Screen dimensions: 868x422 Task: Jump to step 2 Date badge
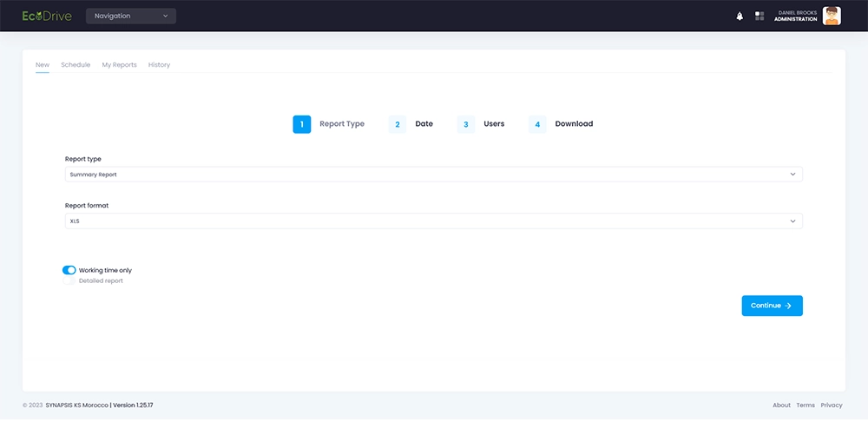[x=398, y=124]
